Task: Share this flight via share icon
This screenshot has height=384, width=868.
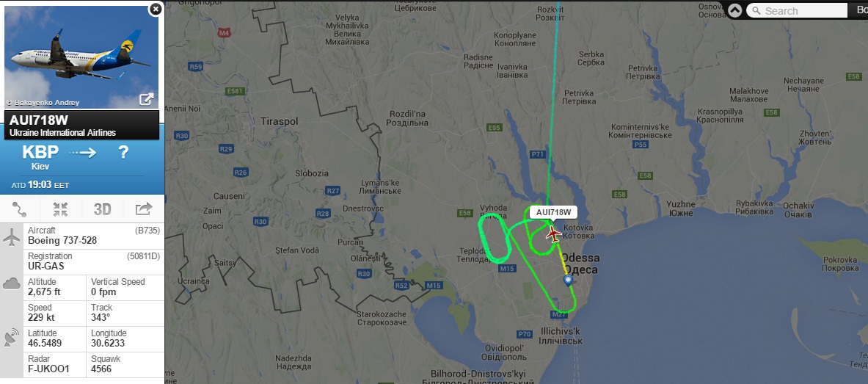Action: [x=143, y=209]
